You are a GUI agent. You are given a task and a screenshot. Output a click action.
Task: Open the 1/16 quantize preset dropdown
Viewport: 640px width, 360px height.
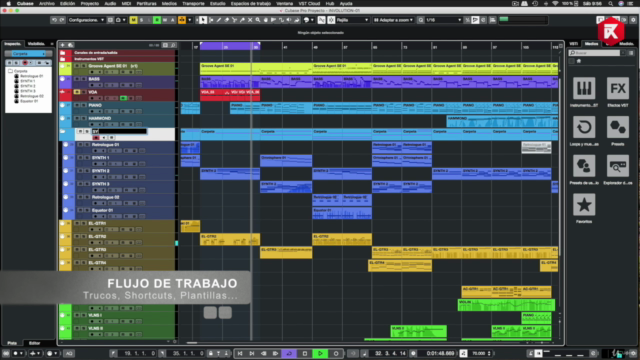click(x=444, y=20)
